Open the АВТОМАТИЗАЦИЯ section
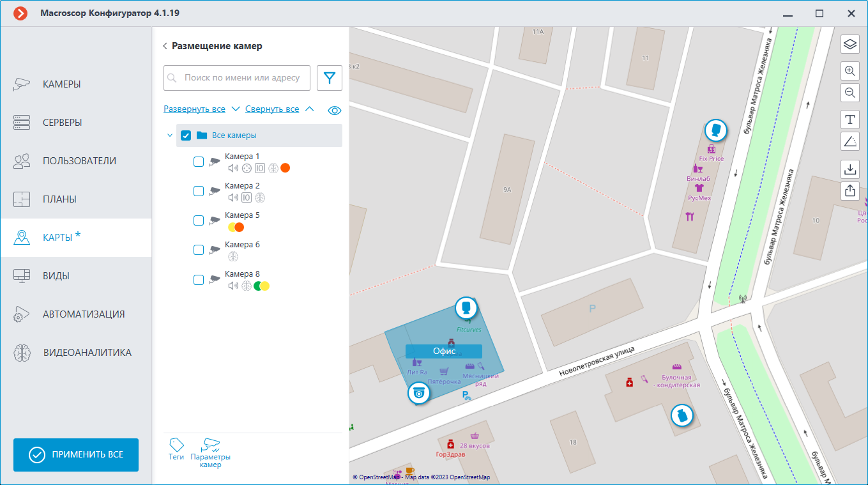This screenshot has height=485, width=868. tap(76, 314)
